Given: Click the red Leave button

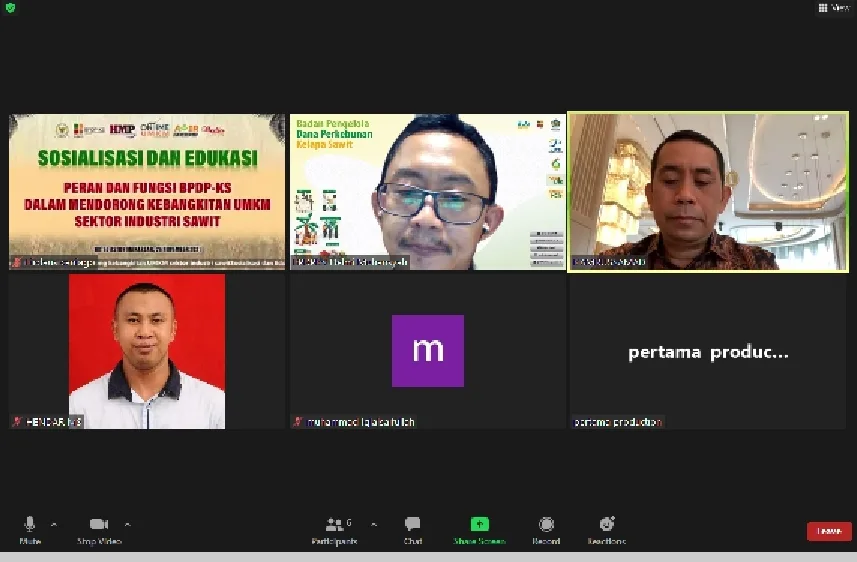Looking at the screenshot, I should pos(829,531).
